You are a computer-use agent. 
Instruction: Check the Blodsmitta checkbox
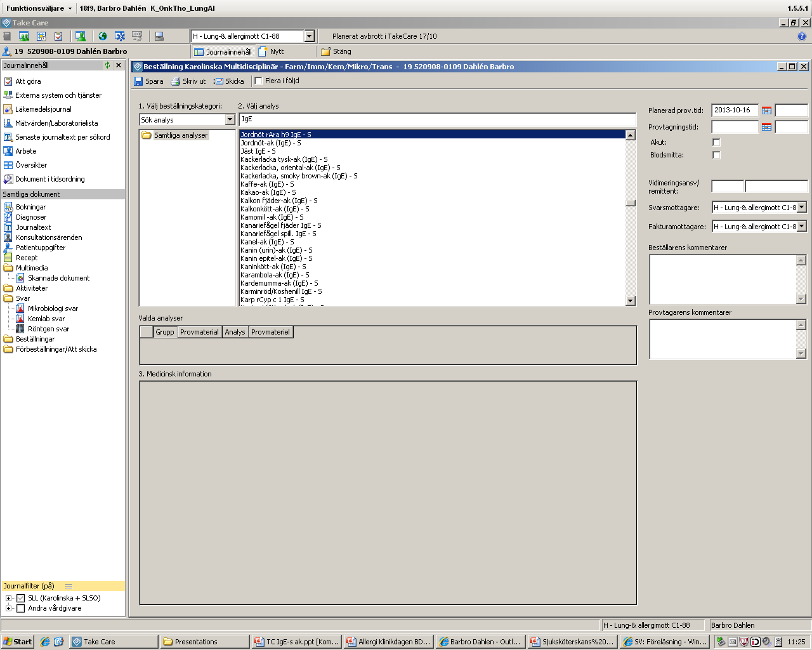click(x=716, y=155)
